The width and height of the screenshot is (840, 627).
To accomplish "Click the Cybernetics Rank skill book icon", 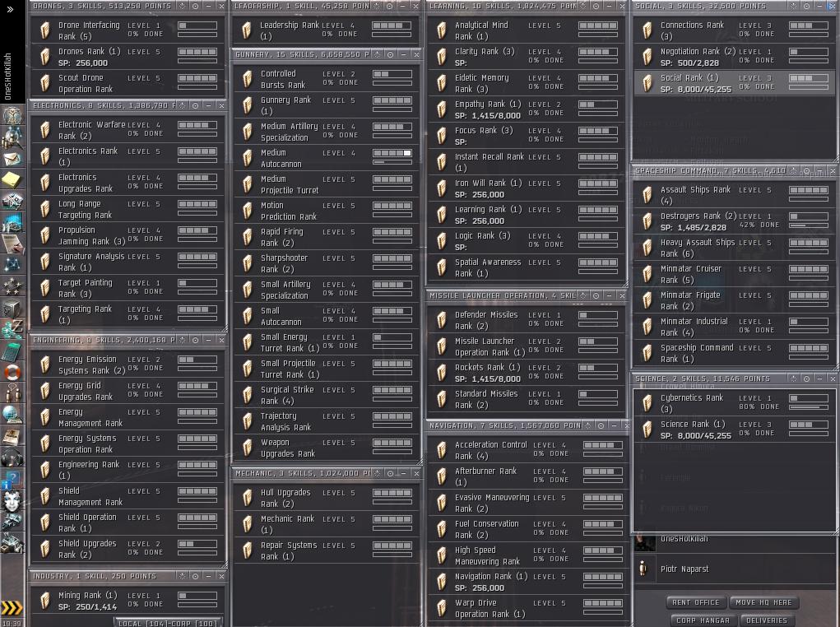I will (x=647, y=403).
